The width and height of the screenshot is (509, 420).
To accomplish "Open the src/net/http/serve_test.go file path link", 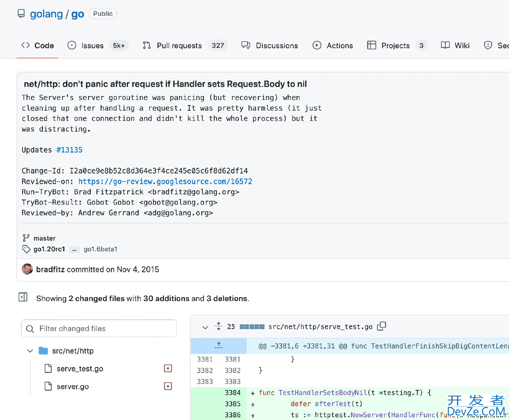I will point(320,327).
